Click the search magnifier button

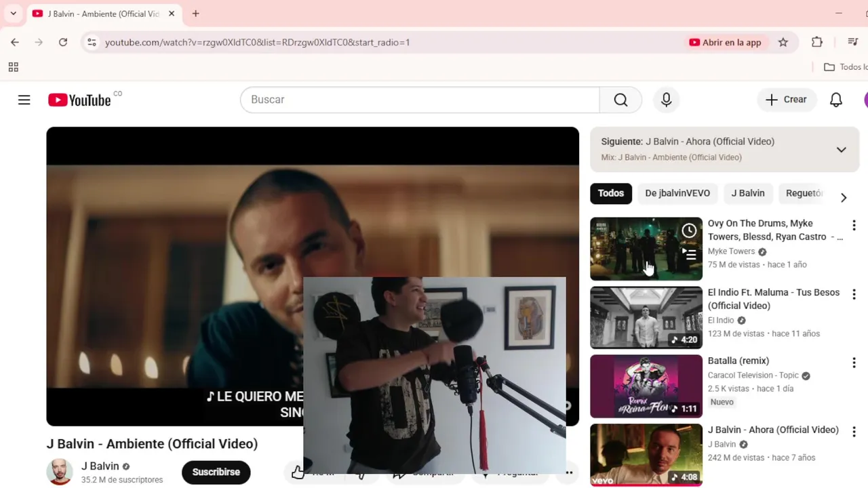click(x=620, y=100)
